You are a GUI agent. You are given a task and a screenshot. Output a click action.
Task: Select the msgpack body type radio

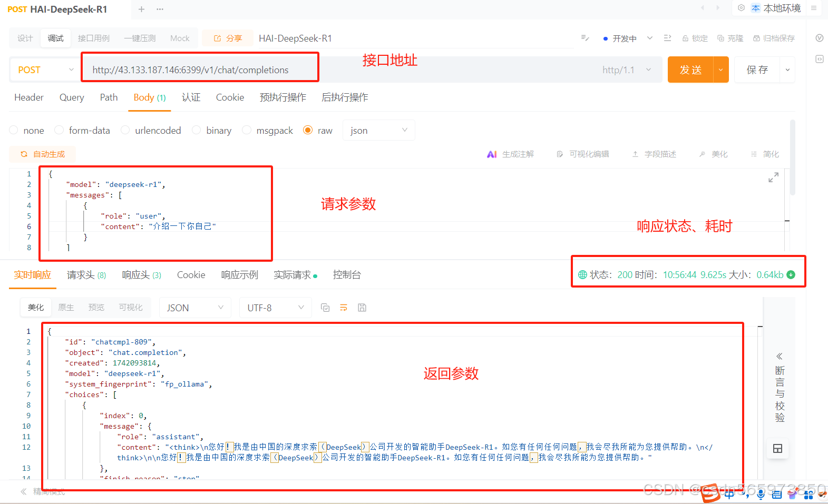(247, 130)
